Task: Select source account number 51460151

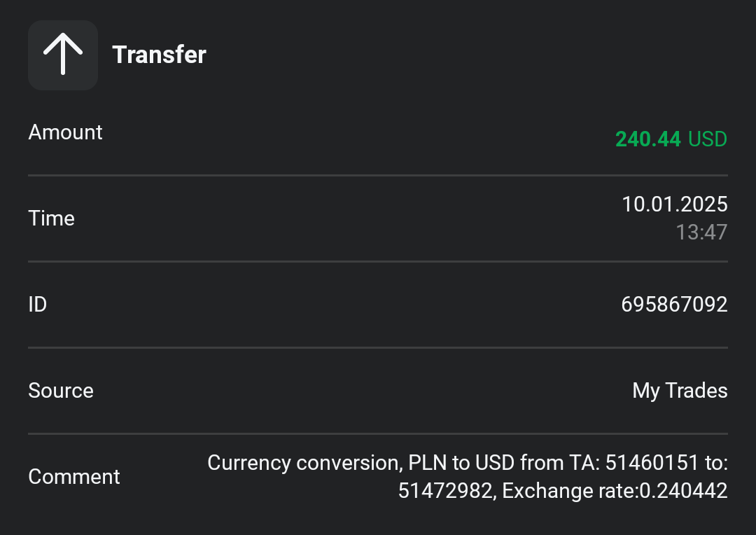Action: click(x=652, y=463)
